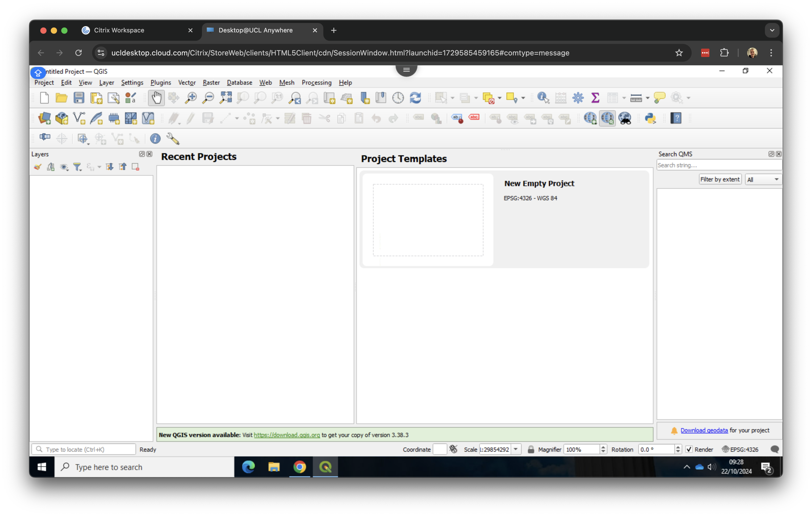The width and height of the screenshot is (812, 516).
Task: Expand the All filter dropdown in QMS
Action: 776,179
